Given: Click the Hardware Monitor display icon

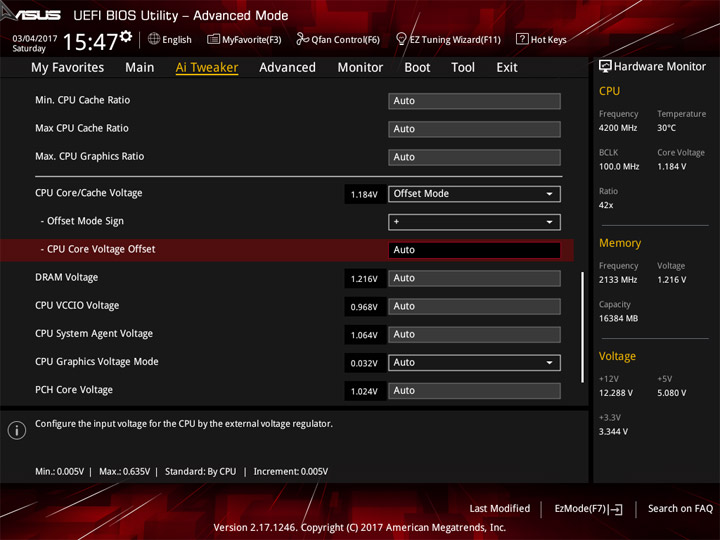Looking at the screenshot, I should (605, 66).
